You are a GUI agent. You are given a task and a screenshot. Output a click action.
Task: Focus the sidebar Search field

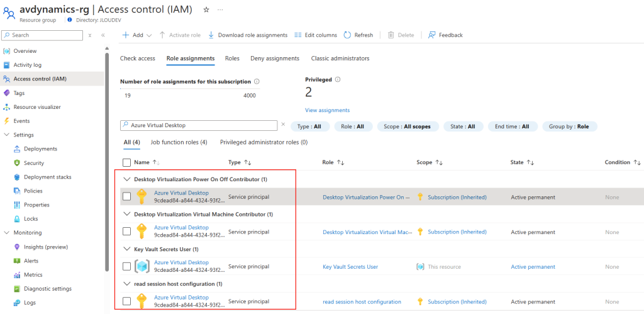42,35
